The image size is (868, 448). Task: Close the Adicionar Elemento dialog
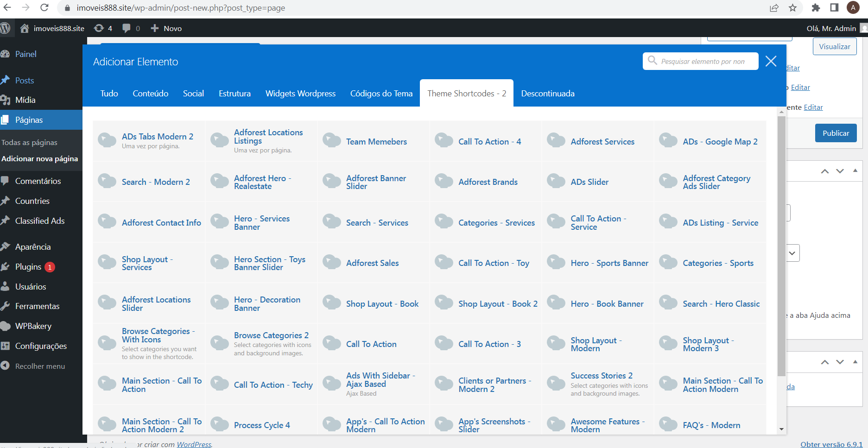point(771,61)
